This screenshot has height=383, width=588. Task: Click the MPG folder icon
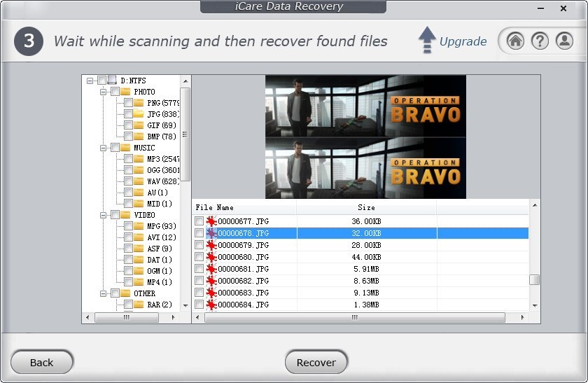(139, 226)
